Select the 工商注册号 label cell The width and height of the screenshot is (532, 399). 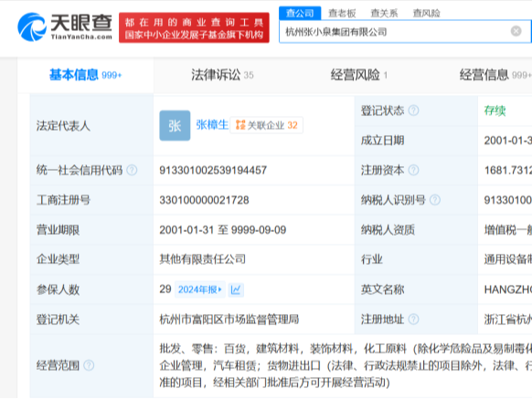(91, 200)
